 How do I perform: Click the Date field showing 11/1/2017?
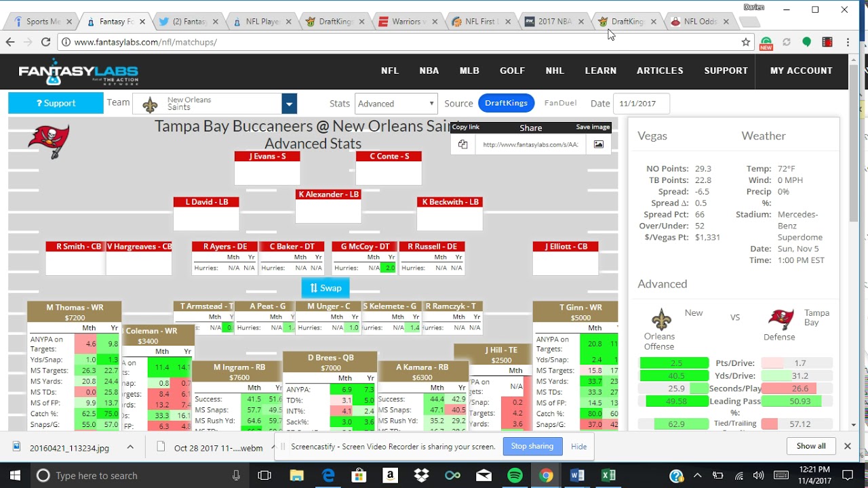[642, 104]
